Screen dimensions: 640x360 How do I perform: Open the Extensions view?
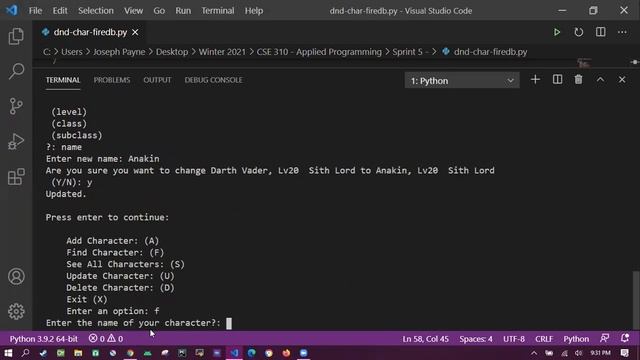pyautogui.click(x=16, y=177)
